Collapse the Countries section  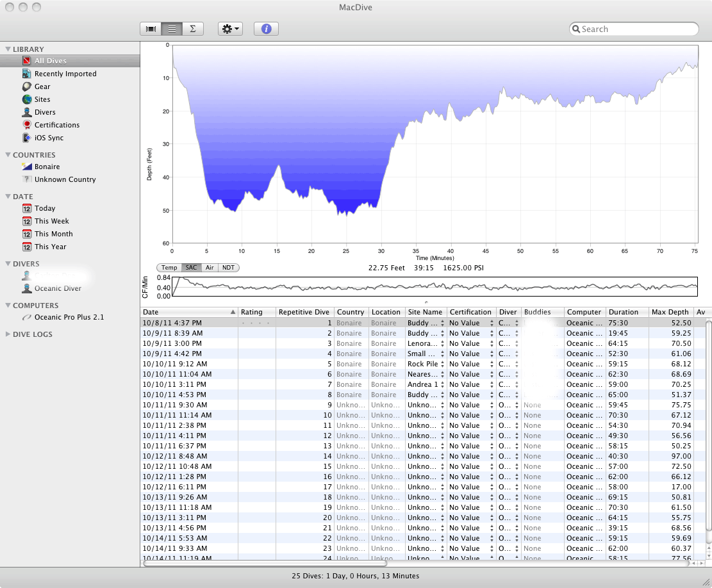tap(8, 155)
